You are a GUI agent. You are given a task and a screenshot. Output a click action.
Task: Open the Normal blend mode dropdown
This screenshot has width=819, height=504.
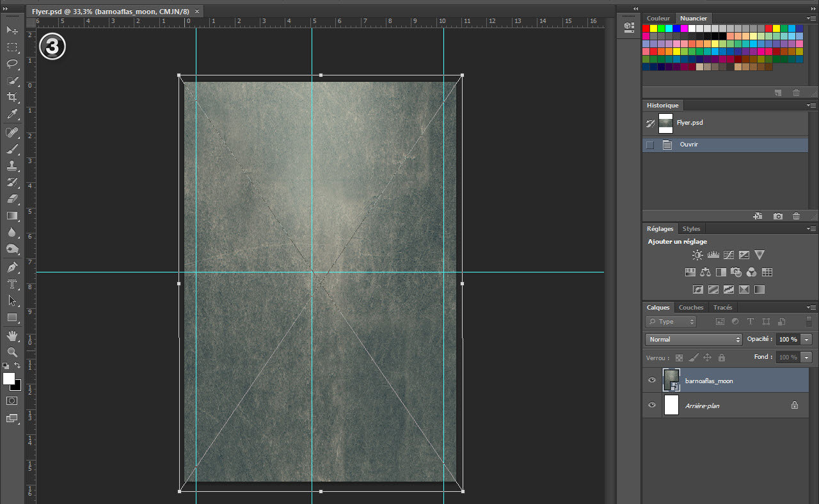click(694, 339)
